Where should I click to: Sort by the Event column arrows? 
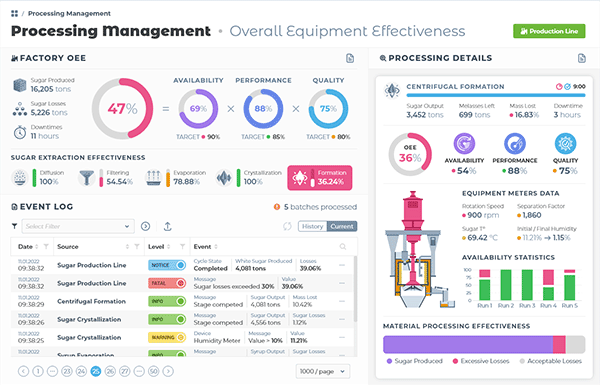[x=216, y=247]
